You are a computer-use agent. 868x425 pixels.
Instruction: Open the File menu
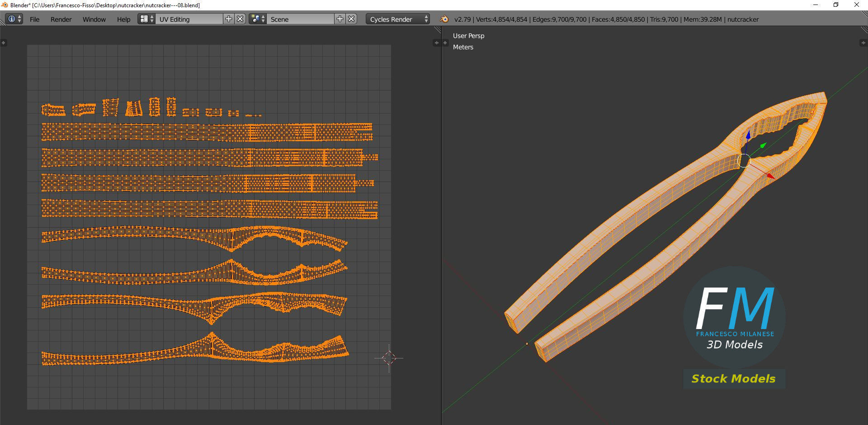click(34, 19)
